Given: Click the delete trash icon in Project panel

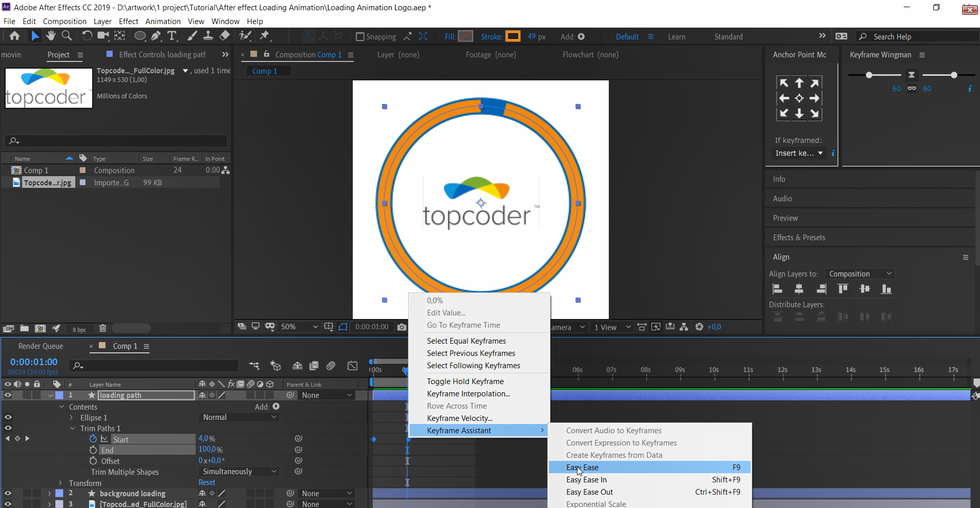Looking at the screenshot, I should (102, 329).
